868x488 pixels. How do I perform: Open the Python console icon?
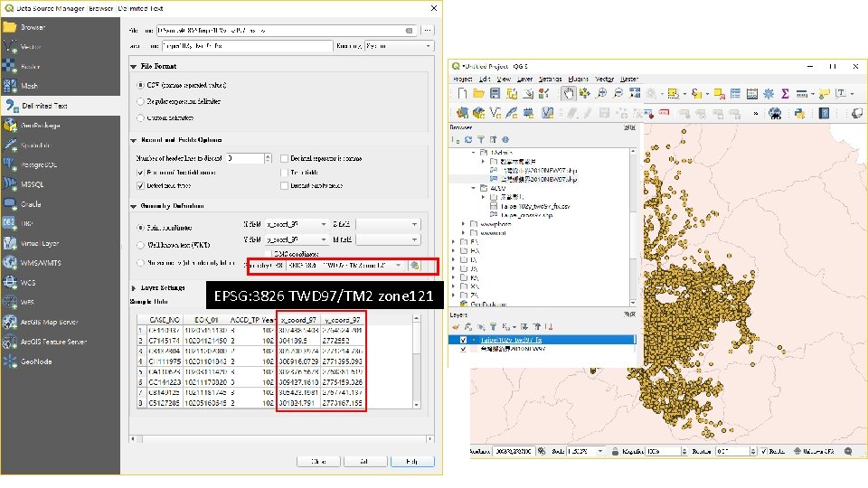pyautogui.click(x=799, y=114)
